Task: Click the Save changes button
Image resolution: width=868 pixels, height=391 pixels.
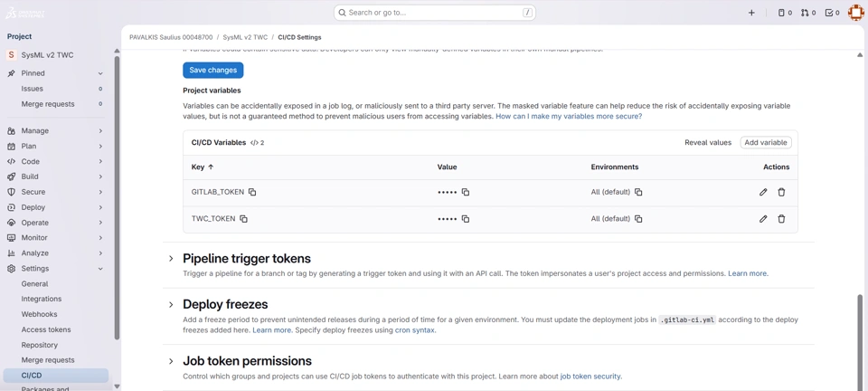Action: (x=212, y=70)
